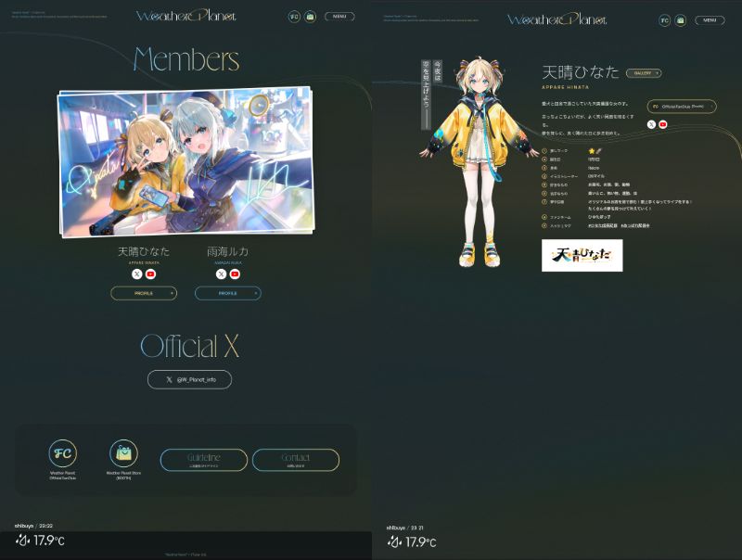Click the weather icon beside 17.9°C on left page
The width and height of the screenshot is (742, 560).
22,541
